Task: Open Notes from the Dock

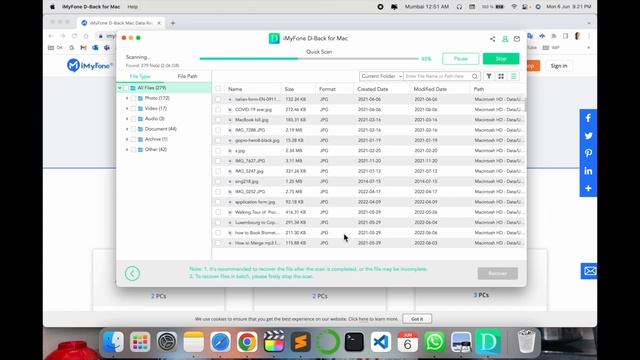Action: click(193, 341)
